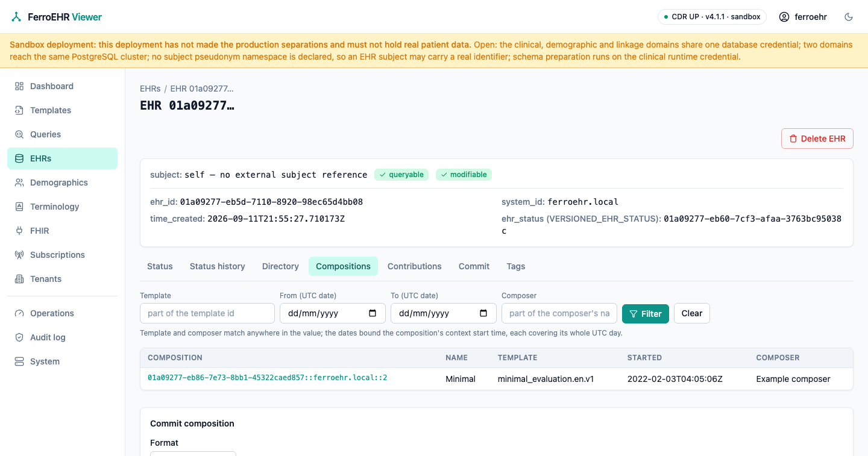868x456 pixels.
Task: Click the Commit composition heading
Action: tap(192, 423)
